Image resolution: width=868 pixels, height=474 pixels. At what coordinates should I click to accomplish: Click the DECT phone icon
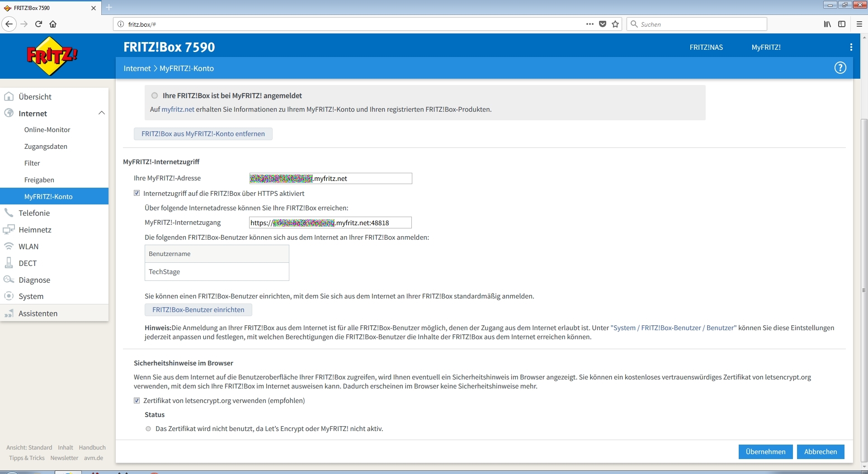[9, 263]
